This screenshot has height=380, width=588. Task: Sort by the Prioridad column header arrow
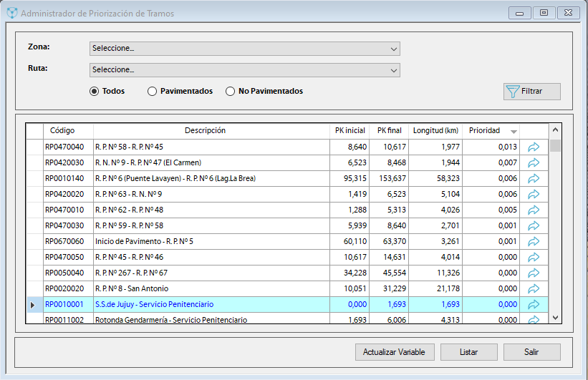[x=514, y=132]
